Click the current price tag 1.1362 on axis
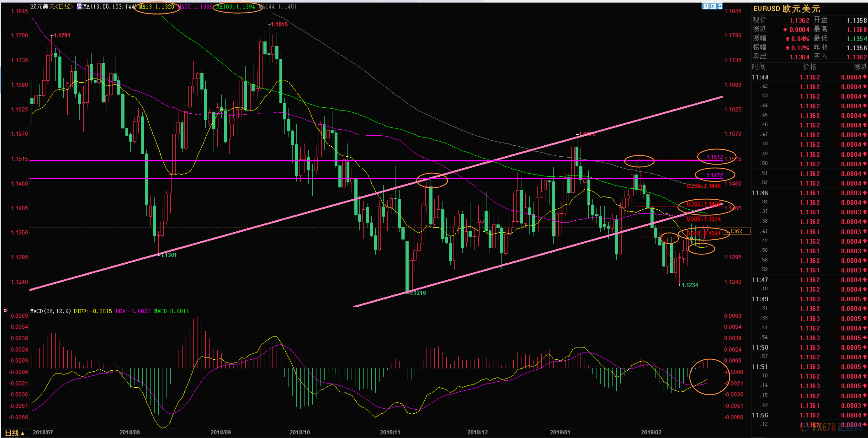Image resolution: width=868 pixels, height=438 pixels. coord(737,231)
